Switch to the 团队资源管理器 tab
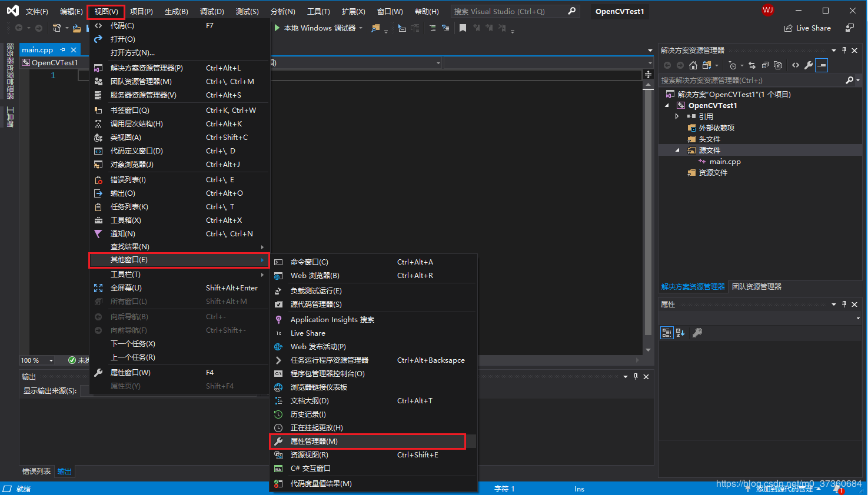868x495 pixels. (757, 287)
